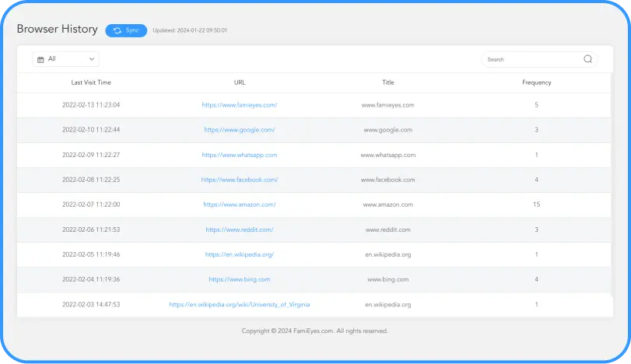The width and height of the screenshot is (631, 364).
Task: Click the www.reddit.com title cell
Action: point(388,229)
